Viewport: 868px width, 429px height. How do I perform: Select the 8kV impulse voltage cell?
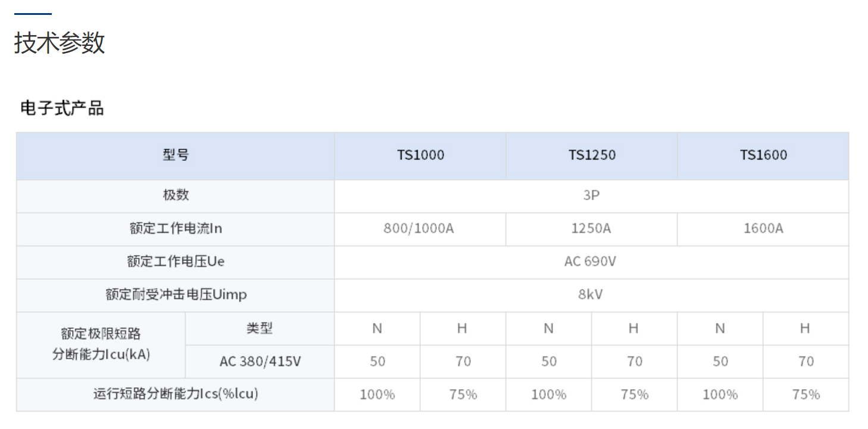click(x=591, y=294)
